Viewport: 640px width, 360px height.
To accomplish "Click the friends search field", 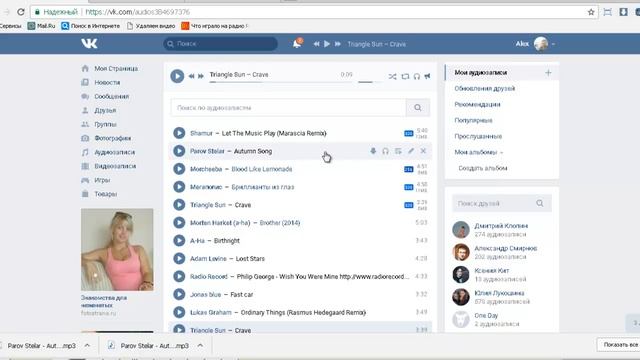I will tap(502, 203).
